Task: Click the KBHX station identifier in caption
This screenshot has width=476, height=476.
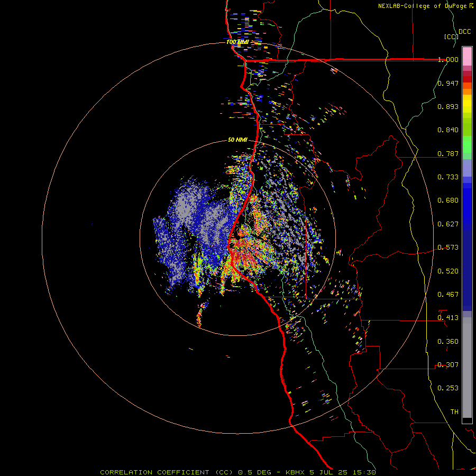Action: pos(296,472)
